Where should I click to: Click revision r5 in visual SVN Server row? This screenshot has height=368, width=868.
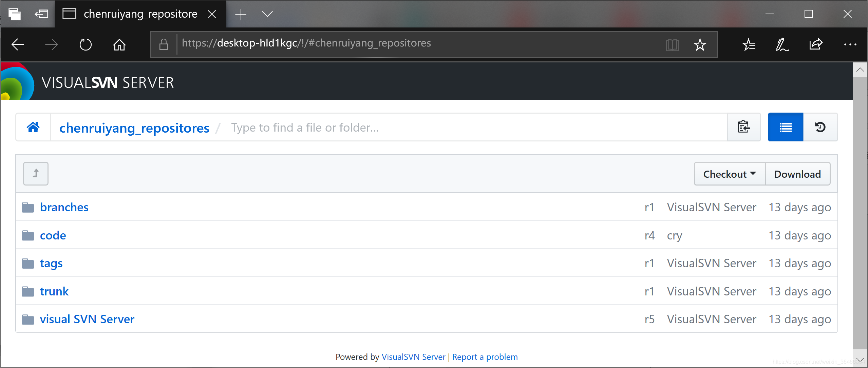(649, 319)
